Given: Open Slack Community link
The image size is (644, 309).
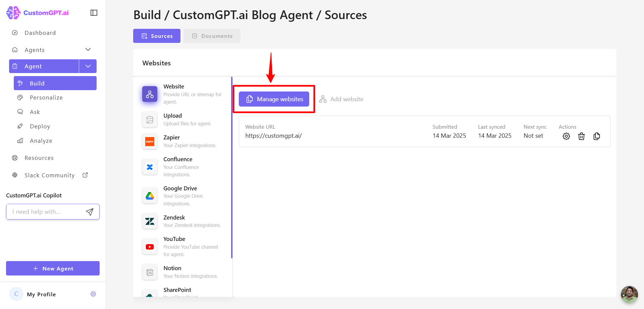Looking at the screenshot, I should coord(50,175).
